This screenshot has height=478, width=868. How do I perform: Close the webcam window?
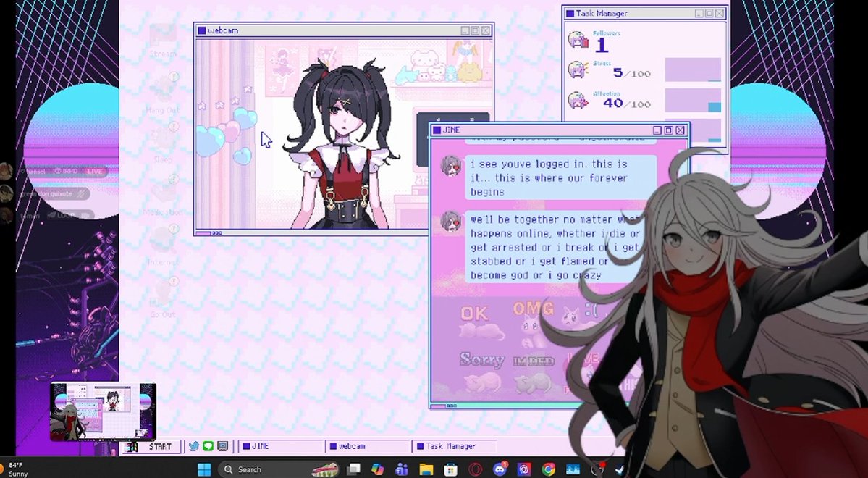click(486, 31)
